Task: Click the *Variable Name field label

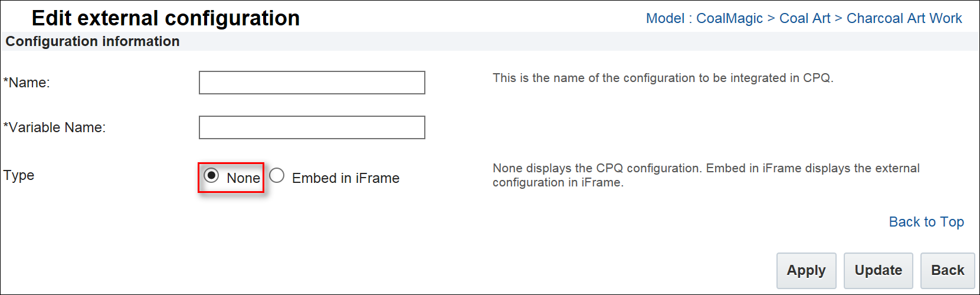Action: (x=54, y=127)
